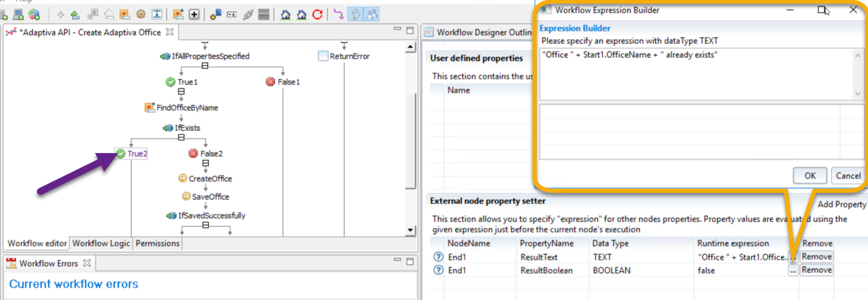Click the Add Property link
Image resolution: width=868 pixels, height=300 pixels.
pyautogui.click(x=842, y=204)
